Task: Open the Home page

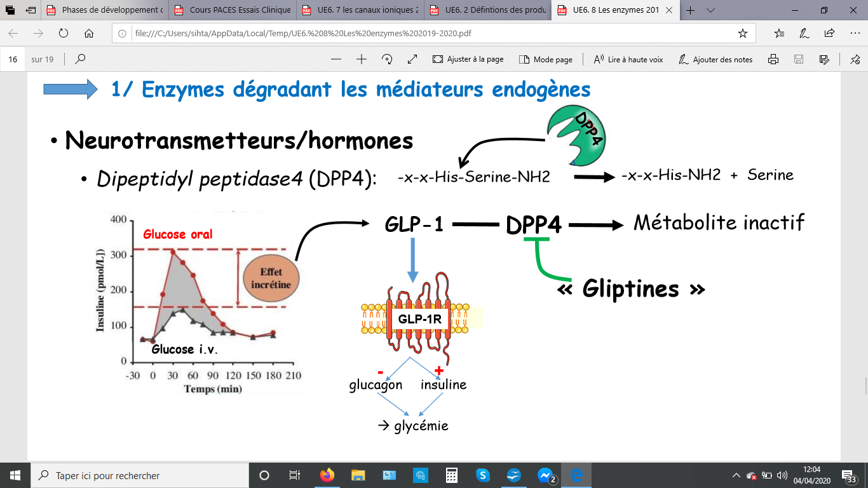Action: (89, 34)
